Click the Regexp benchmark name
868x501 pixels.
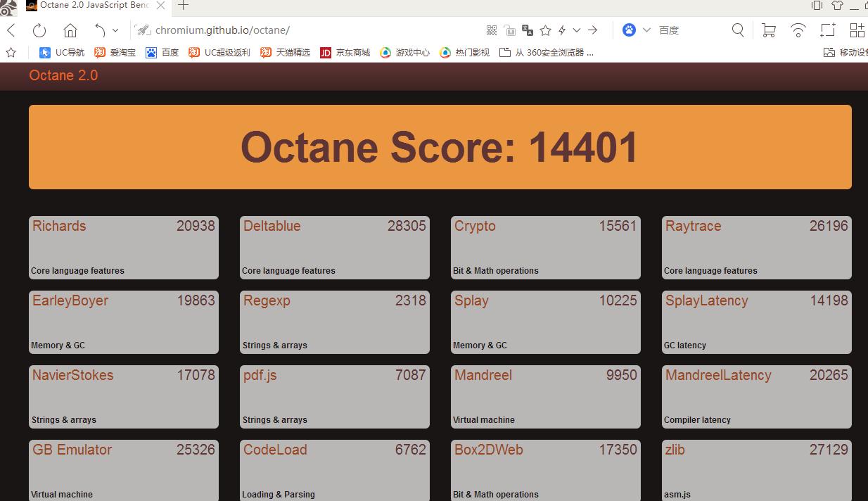pos(267,301)
